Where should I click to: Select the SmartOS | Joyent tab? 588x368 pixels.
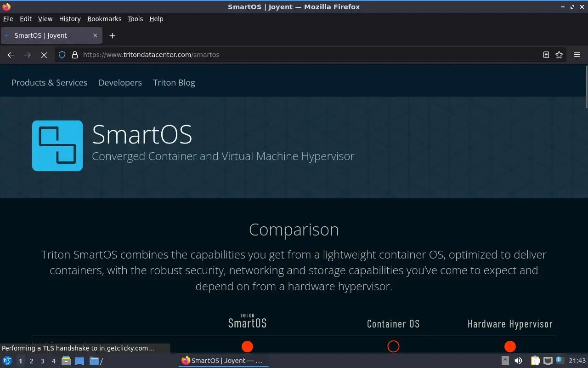tap(51, 35)
